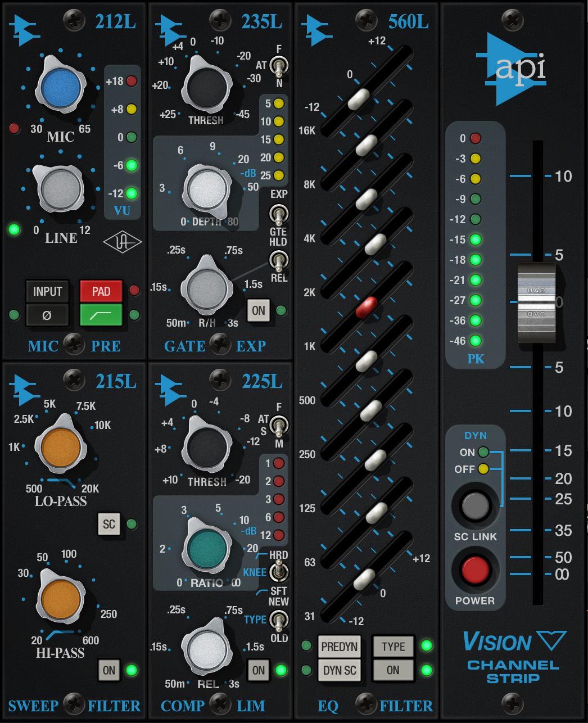Viewport: 588px width, 723px height.
Task: Flip the KNEE hard/soft switch
Action: pos(278,572)
